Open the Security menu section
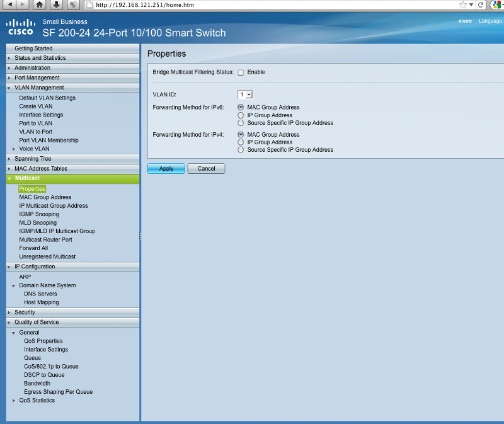Viewport: 504px width, 424px height. pos(25,312)
